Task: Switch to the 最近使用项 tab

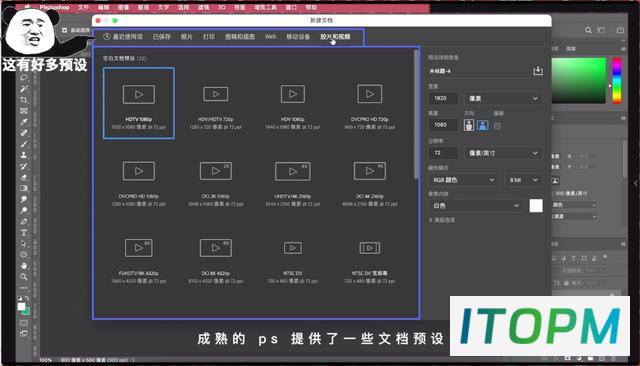Action: [123, 37]
